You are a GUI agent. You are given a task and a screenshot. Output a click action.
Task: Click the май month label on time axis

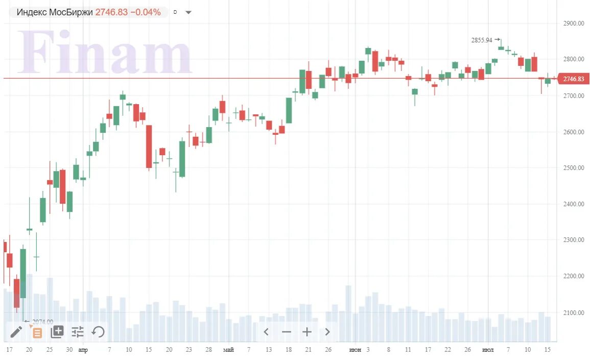point(228,350)
